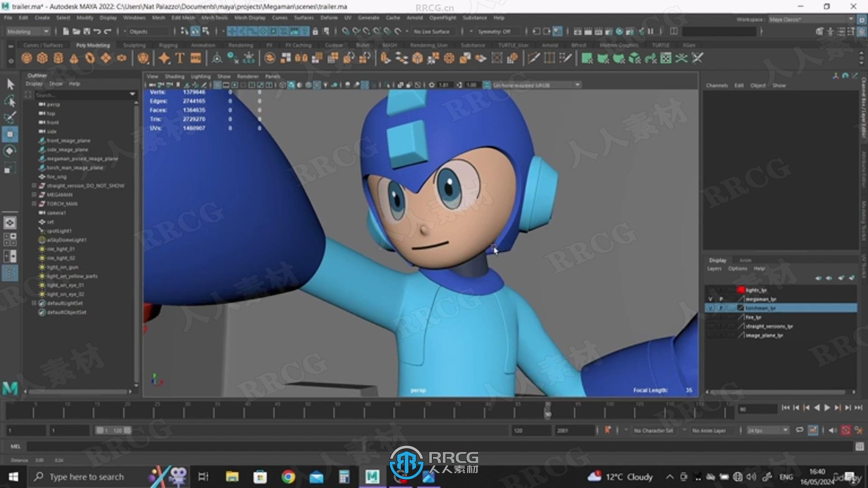Toggle visibility V of megaman_lyr layer
Screen dimensions: 868x488
[710, 299]
